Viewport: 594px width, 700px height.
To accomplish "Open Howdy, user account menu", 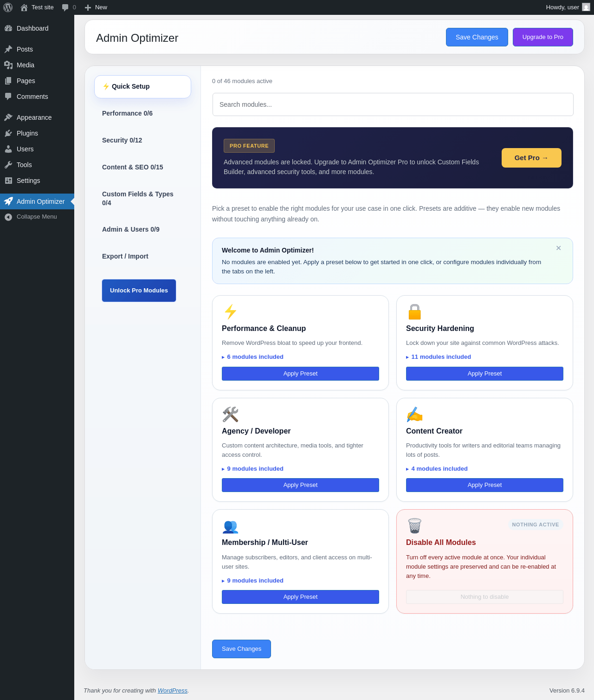I will coord(568,7).
